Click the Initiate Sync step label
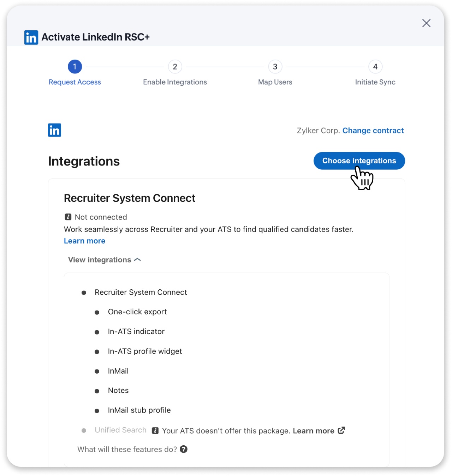Screen dimensions: 452x476 click(x=375, y=82)
